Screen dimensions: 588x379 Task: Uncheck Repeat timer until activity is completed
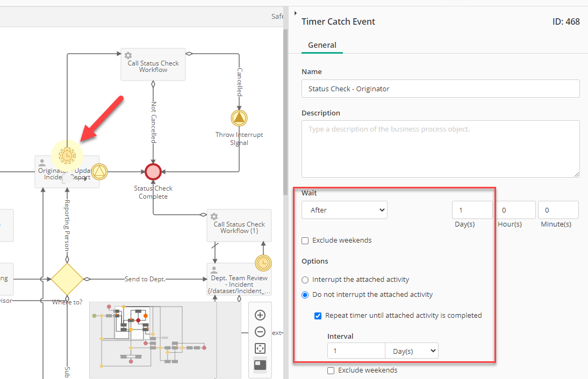(318, 316)
